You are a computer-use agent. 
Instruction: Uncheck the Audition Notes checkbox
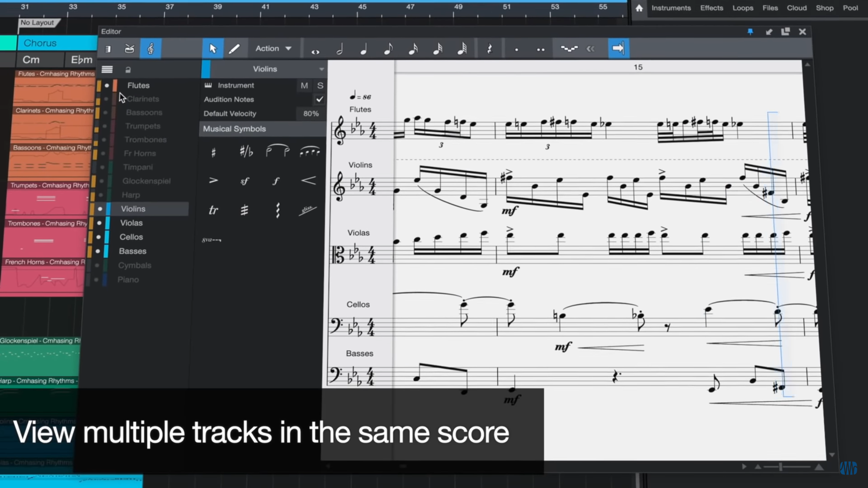click(x=320, y=99)
